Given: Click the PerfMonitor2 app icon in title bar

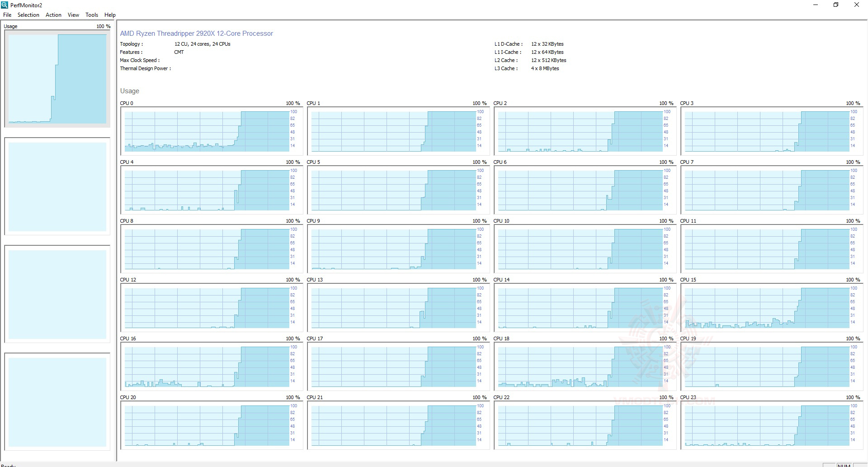Looking at the screenshot, I should (5, 5).
